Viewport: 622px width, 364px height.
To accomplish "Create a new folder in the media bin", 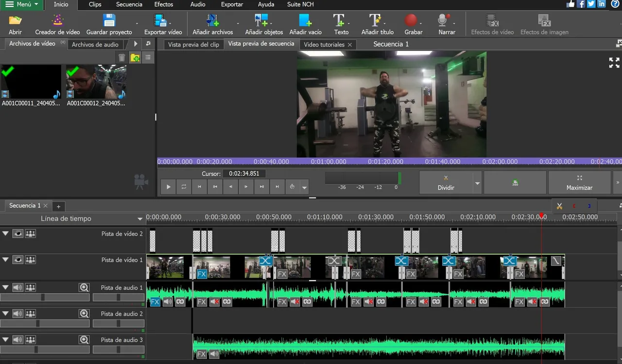I will tap(135, 58).
